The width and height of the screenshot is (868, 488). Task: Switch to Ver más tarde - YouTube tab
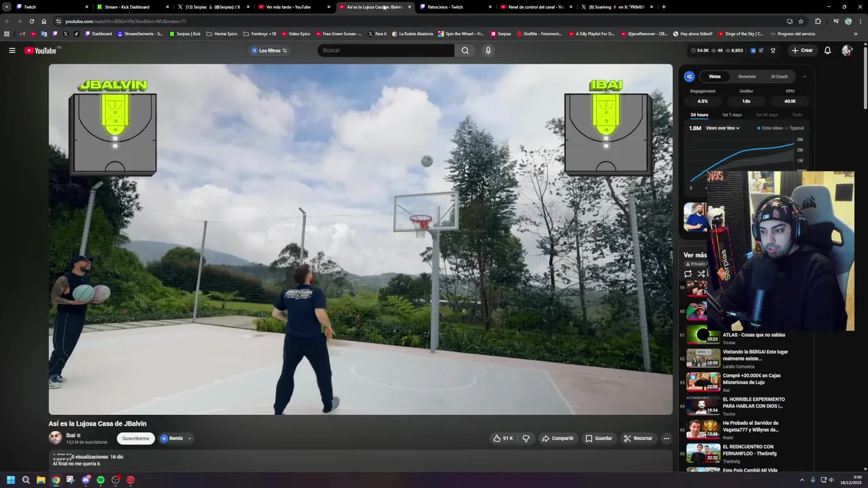click(294, 7)
